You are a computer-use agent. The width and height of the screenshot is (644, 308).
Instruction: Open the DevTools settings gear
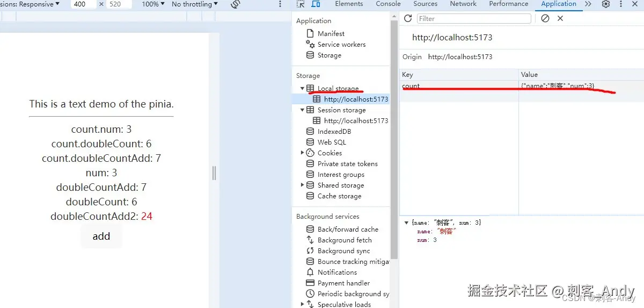606,4
